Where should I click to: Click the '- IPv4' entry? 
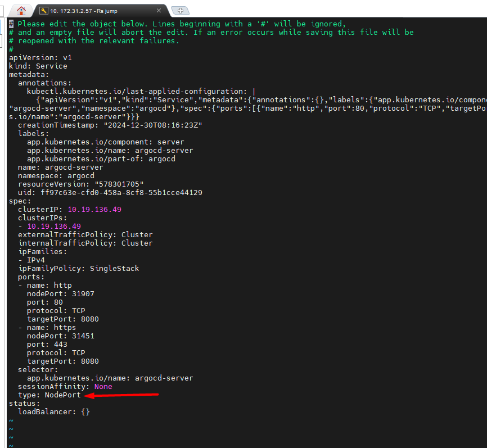[31, 260]
